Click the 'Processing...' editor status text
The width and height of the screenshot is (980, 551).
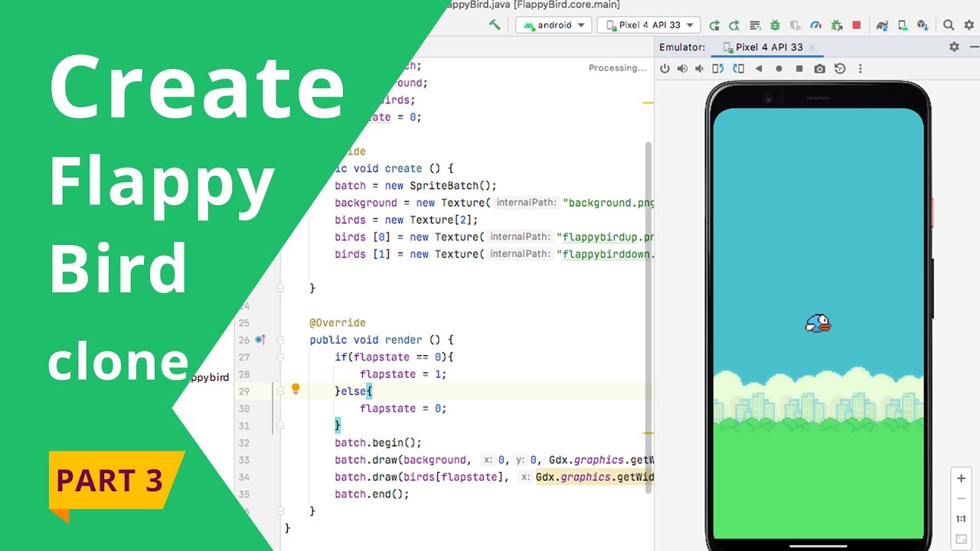[617, 68]
